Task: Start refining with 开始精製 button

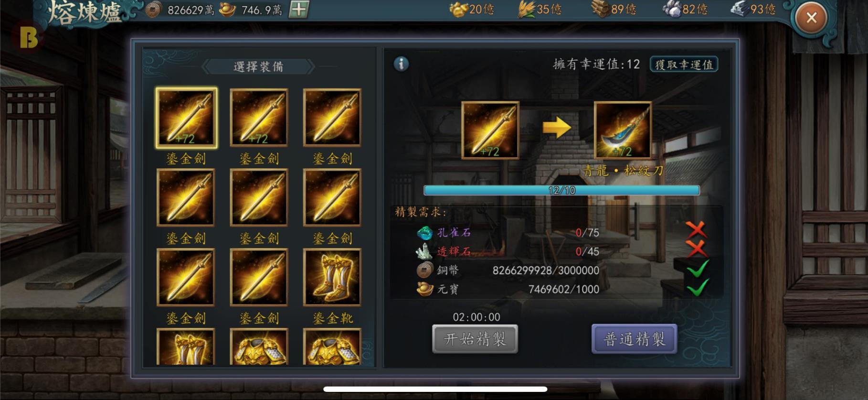Action: (x=475, y=339)
